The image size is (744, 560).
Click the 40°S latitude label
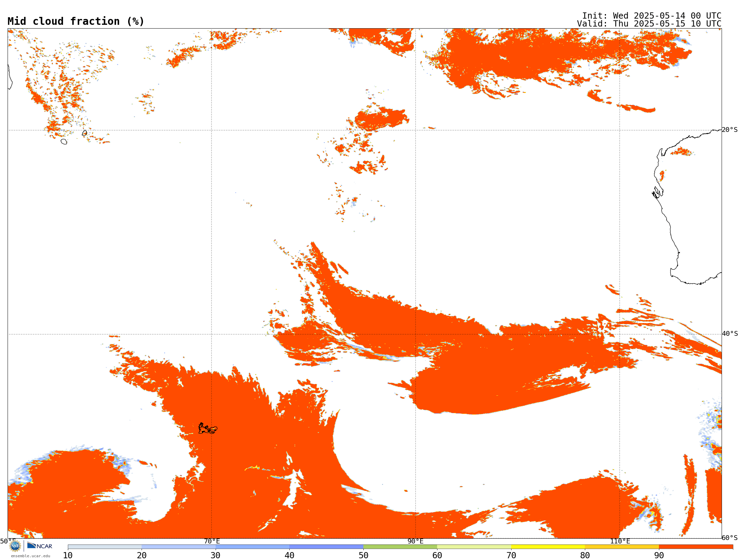730,334
